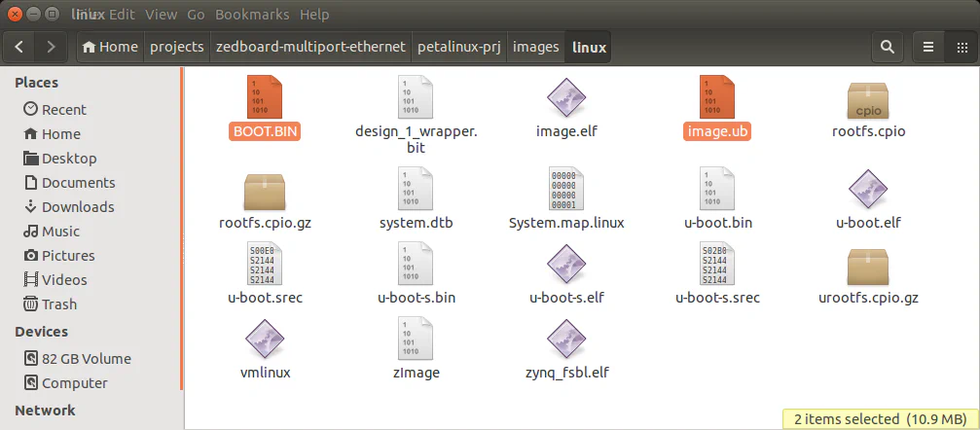
Task: Select the System.map.linux file icon
Action: [567, 192]
